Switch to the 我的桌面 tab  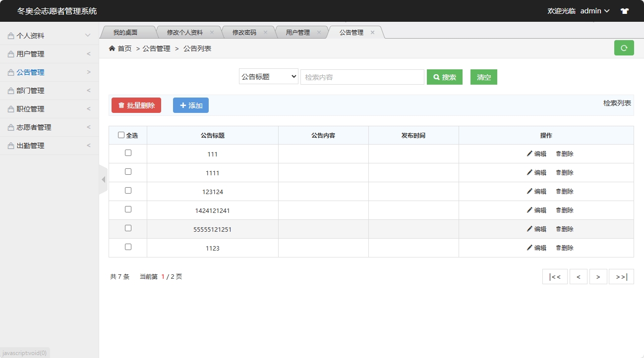(125, 33)
